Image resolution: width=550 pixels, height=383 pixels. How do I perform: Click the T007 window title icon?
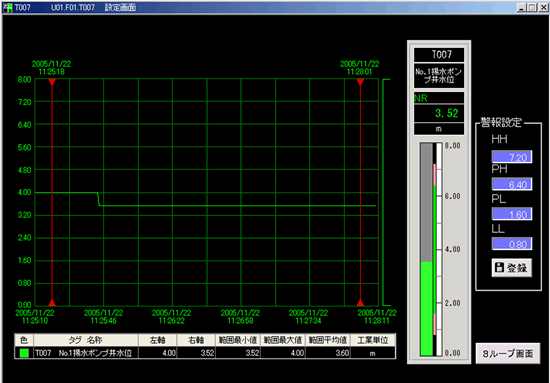pyautogui.click(x=8, y=7)
